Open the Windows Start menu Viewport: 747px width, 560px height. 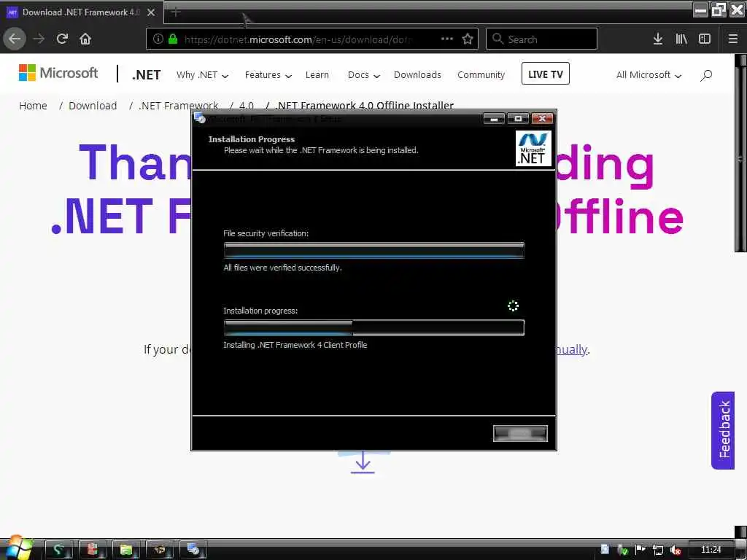tap(18, 548)
